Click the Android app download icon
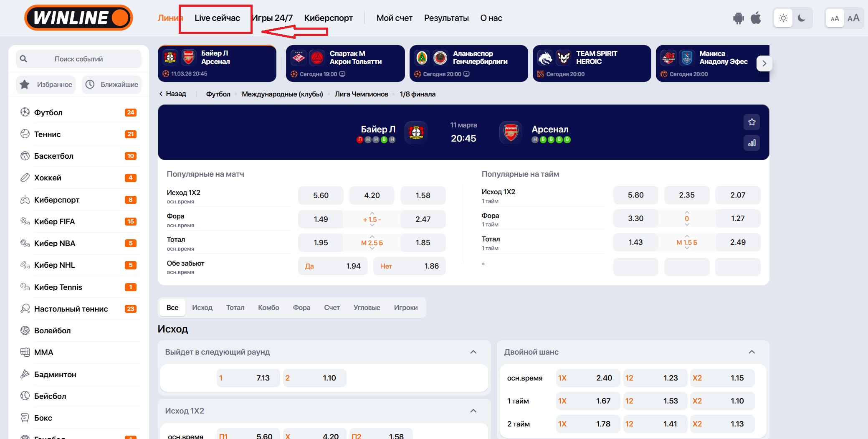868x439 pixels. [738, 18]
